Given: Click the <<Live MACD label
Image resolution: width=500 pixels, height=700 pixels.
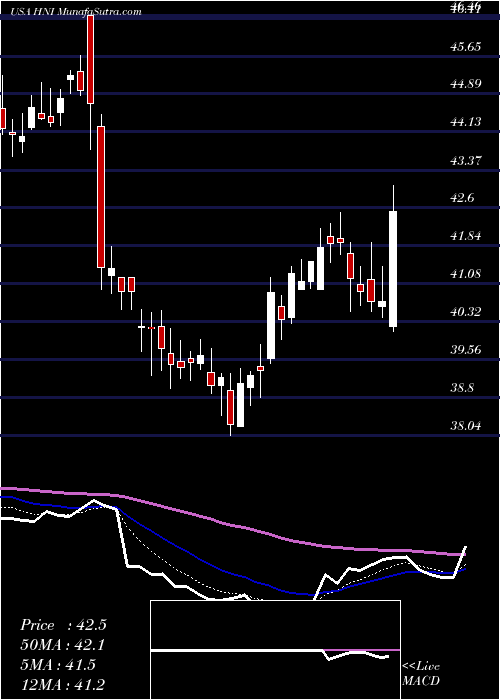Looking at the screenshot, I should click(x=421, y=673).
